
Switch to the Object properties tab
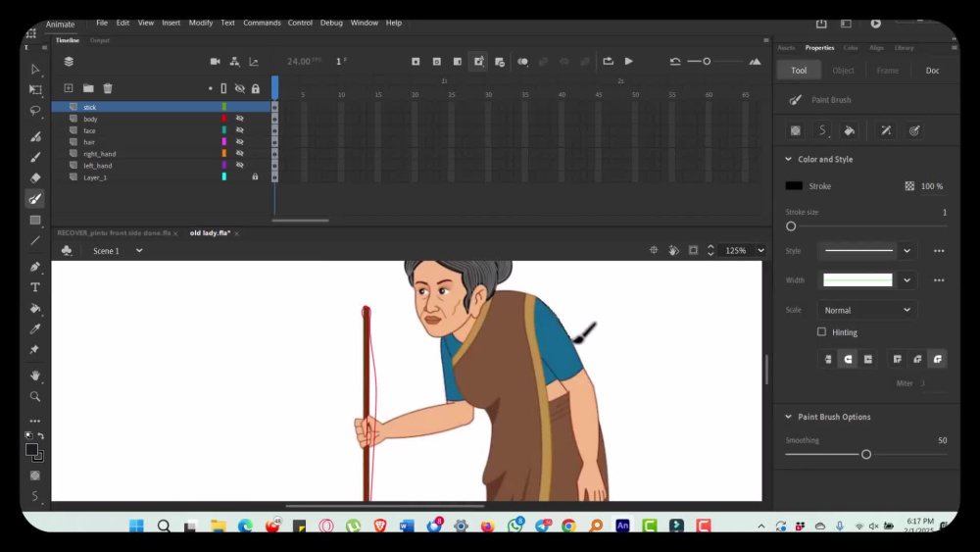(x=843, y=70)
